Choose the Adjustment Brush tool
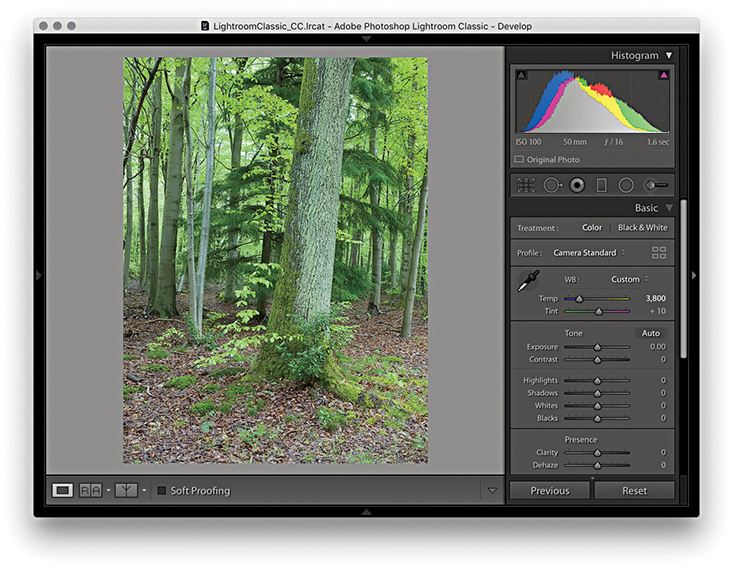The image size is (733, 569). coord(656,185)
